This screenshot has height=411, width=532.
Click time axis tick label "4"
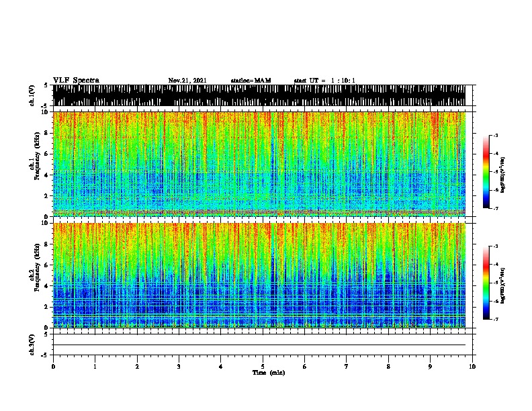[x=221, y=367]
